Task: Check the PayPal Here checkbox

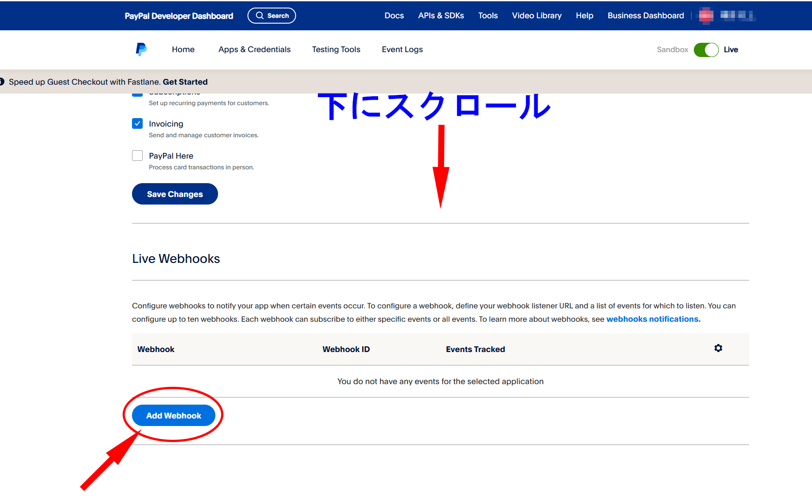Action: coord(137,156)
